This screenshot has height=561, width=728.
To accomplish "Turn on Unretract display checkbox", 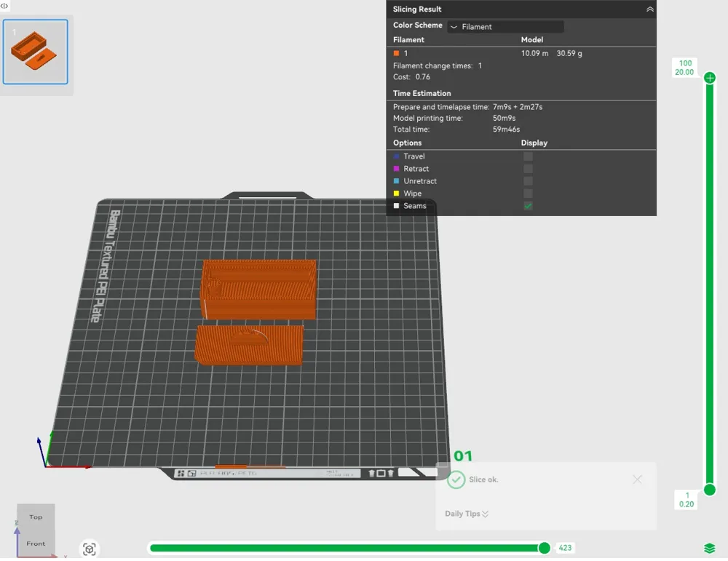I will (x=528, y=181).
